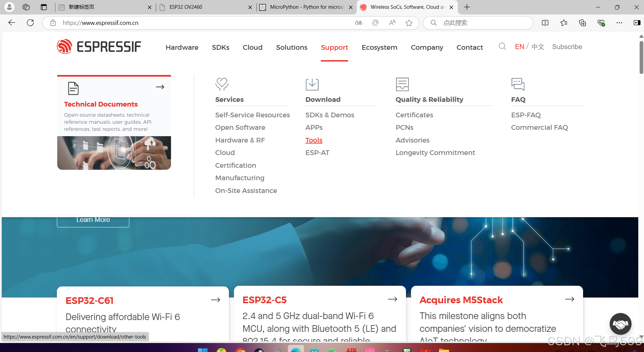Click the Acquires M5Stack card arrow

(x=570, y=299)
